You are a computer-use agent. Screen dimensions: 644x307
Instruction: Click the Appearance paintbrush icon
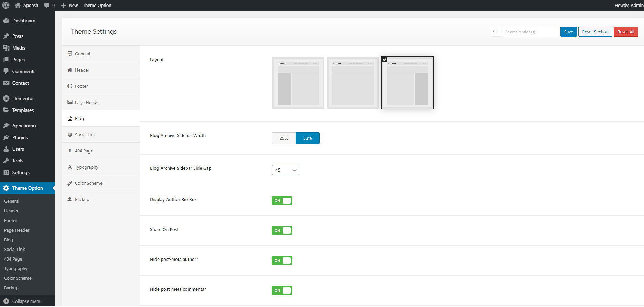click(x=6, y=126)
